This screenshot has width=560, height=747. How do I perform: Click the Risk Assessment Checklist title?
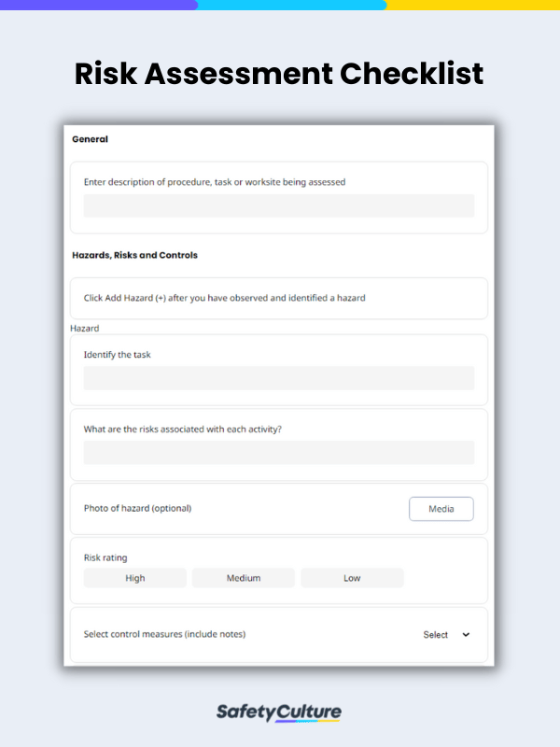279,74
